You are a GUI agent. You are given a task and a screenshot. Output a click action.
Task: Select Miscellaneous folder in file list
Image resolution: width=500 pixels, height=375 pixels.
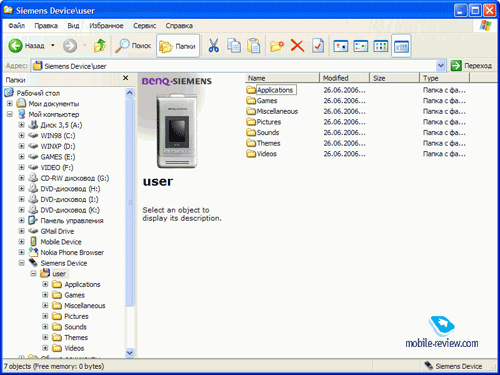coord(277,111)
